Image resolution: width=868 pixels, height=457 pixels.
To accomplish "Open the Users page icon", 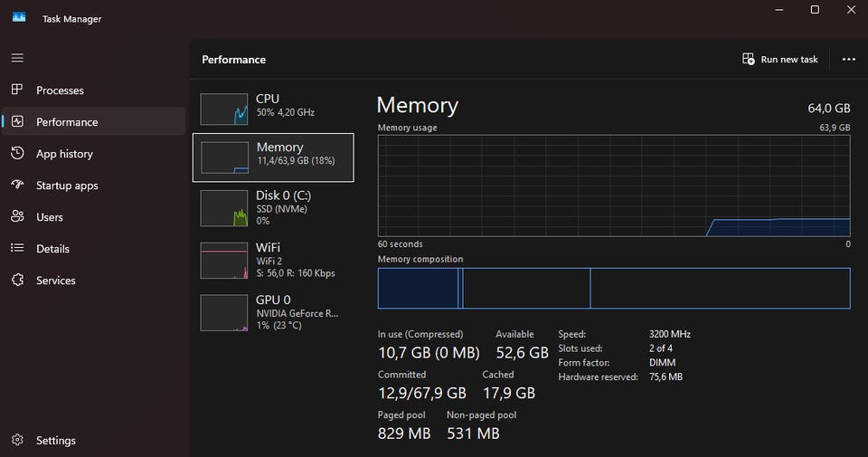I will [x=17, y=217].
